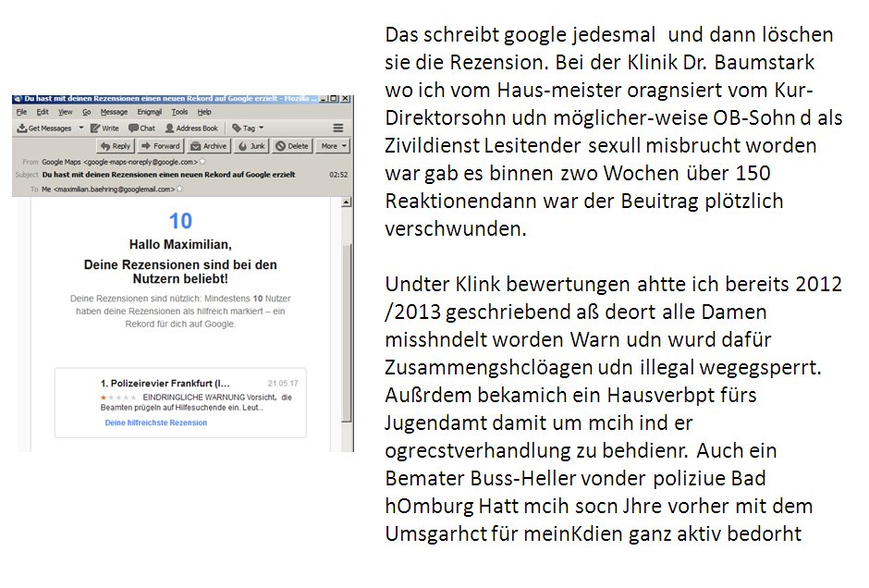Click the scroll-up arrow of the message pane

pyautogui.click(x=347, y=202)
